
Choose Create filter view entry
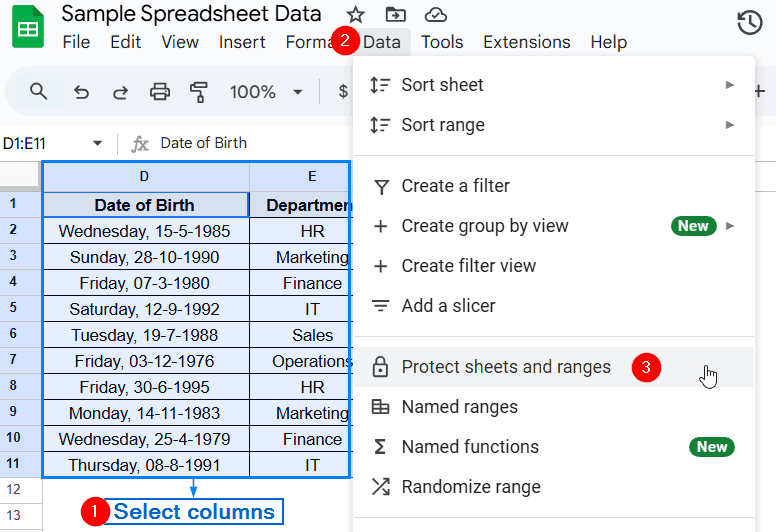554,266
